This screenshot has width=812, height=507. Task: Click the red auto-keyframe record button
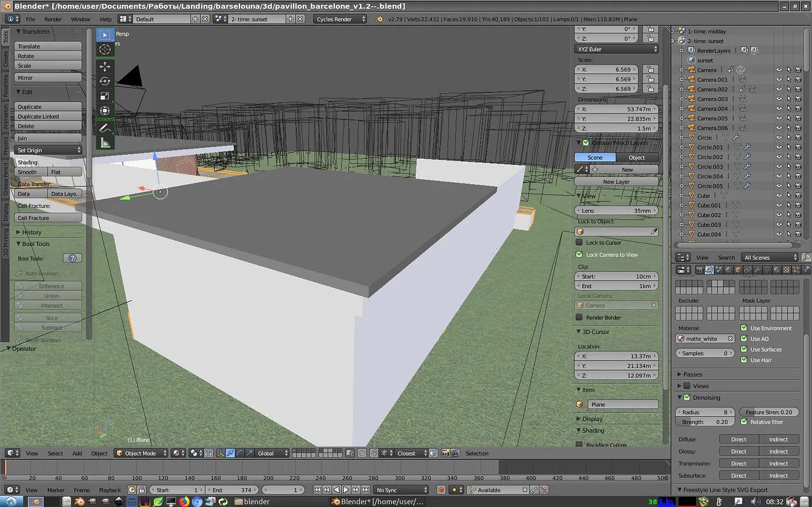[x=441, y=490]
